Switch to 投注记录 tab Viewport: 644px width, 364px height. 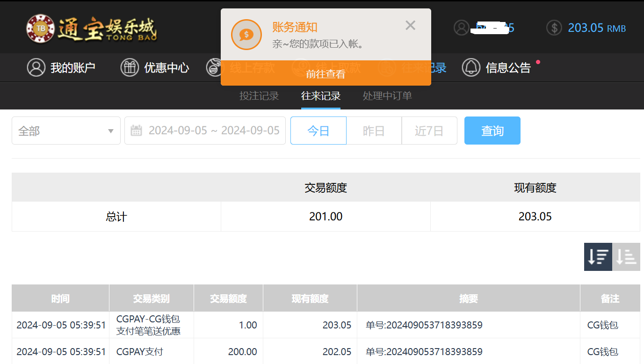point(259,96)
